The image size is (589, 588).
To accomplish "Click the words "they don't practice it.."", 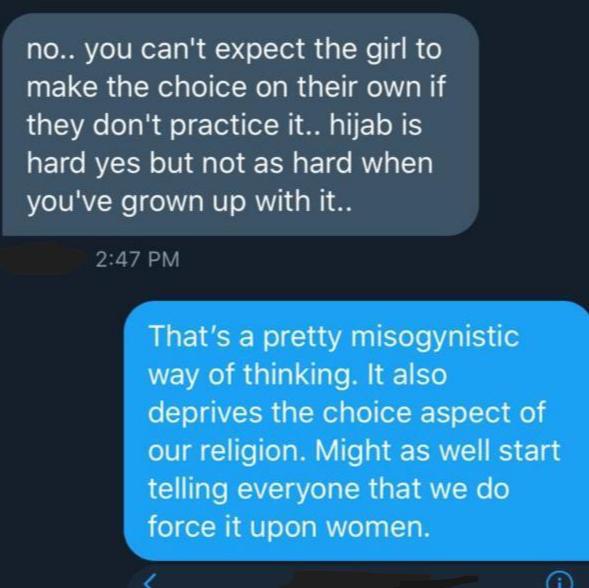I will pos(173,126).
